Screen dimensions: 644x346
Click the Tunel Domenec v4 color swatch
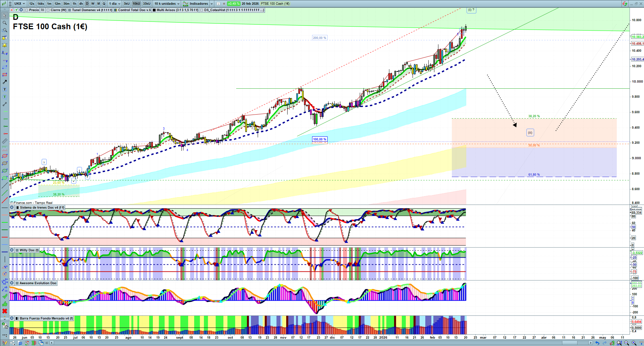70,10
